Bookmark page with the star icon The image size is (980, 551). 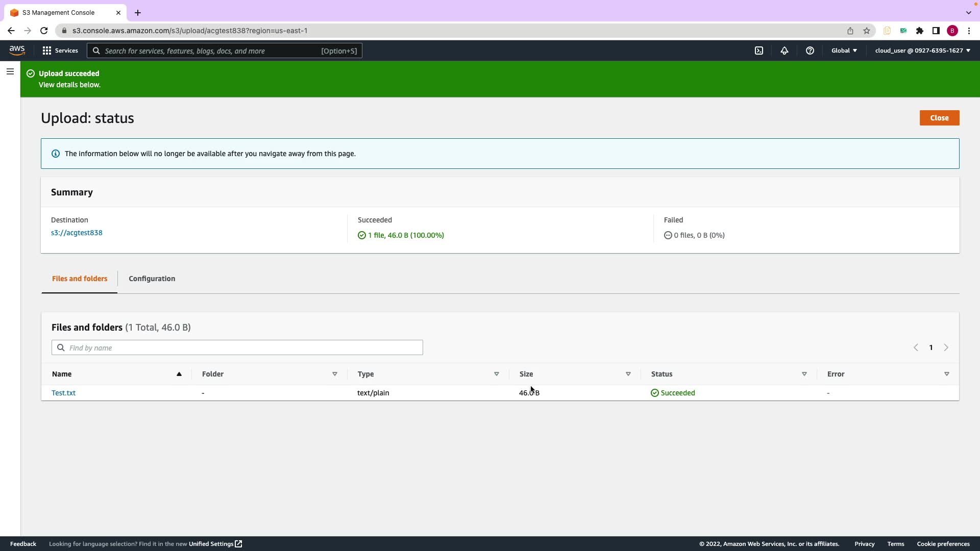867,31
